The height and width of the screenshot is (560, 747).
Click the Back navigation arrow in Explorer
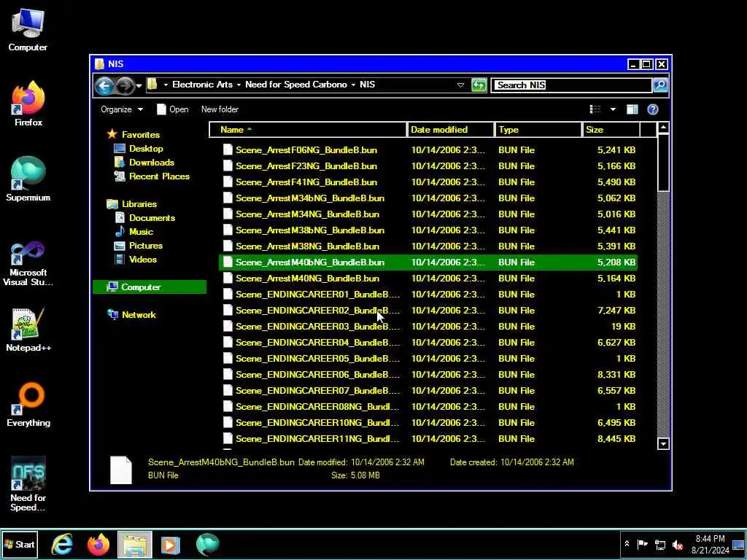pyautogui.click(x=104, y=86)
